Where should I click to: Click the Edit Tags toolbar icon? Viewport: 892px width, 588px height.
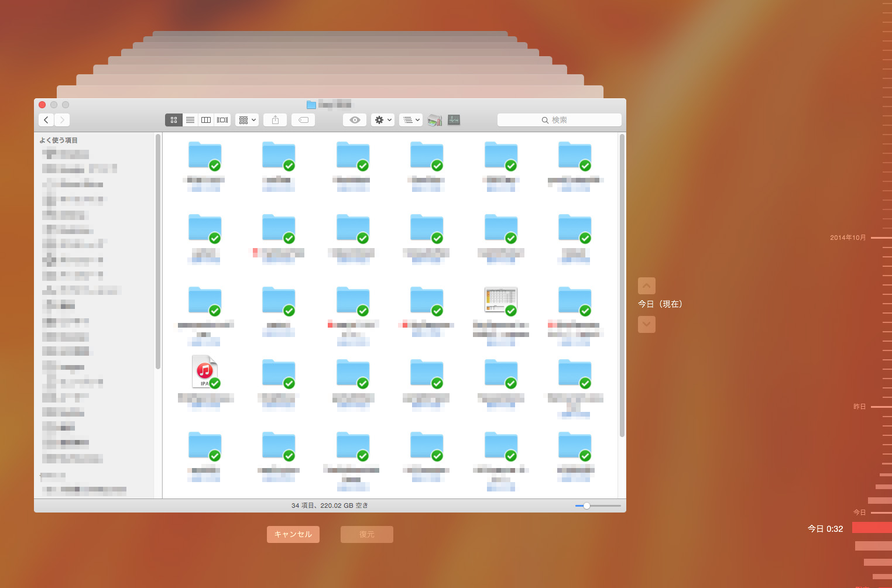click(x=303, y=120)
